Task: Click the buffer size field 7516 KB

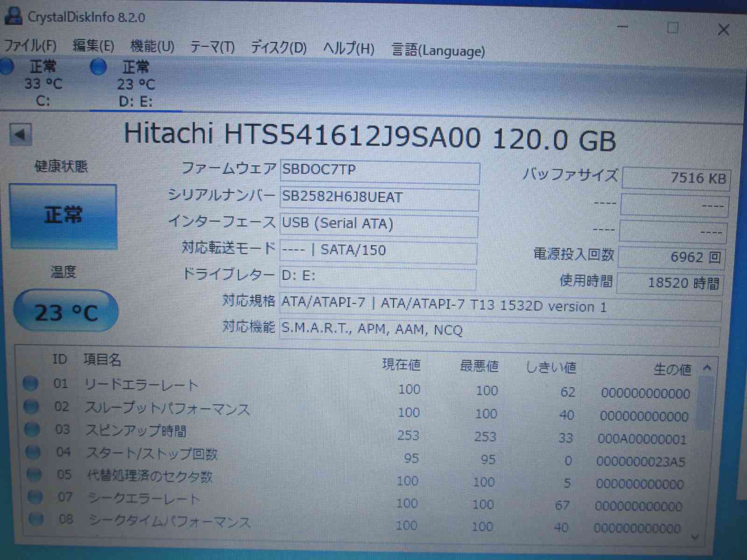Action: (676, 178)
